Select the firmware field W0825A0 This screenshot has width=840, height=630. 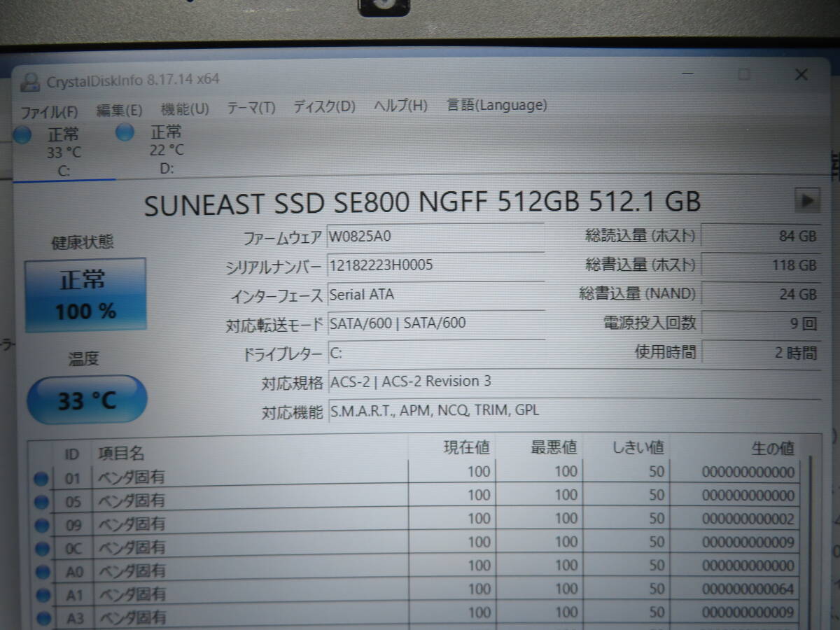[x=435, y=236]
